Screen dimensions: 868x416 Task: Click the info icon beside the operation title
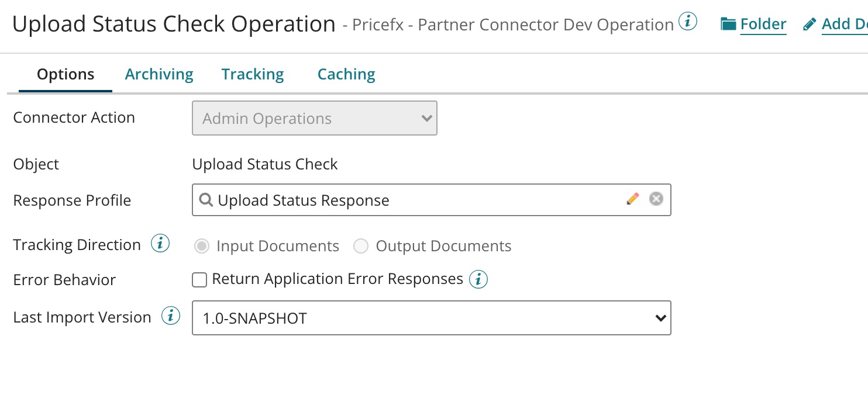pyautogui.click(x=688, y=22)
